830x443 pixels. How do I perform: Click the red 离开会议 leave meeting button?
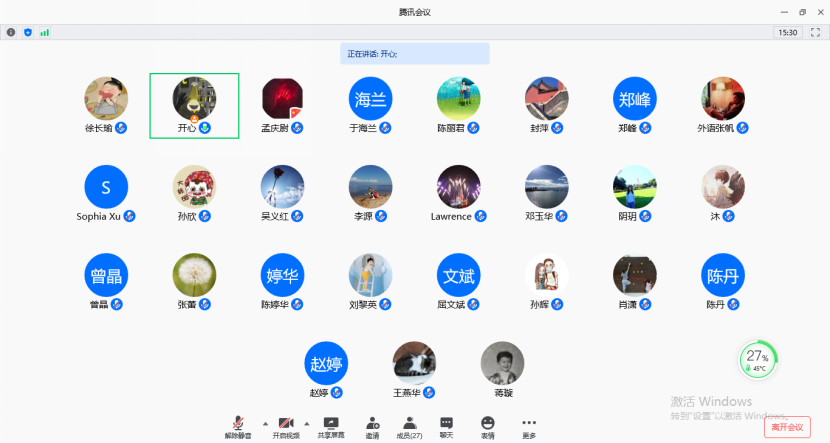click(x=788, y=427)
